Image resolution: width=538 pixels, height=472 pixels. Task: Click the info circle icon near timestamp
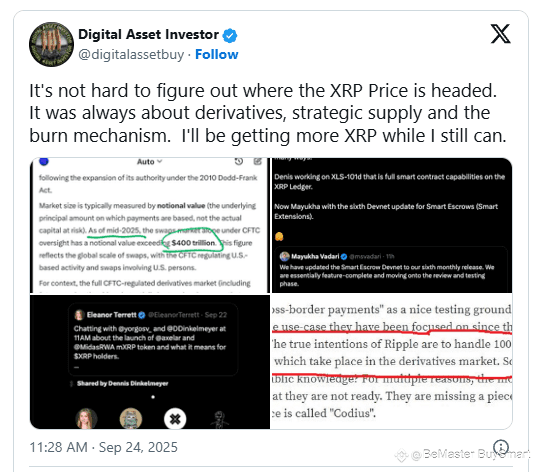click(x=501, y=447)
